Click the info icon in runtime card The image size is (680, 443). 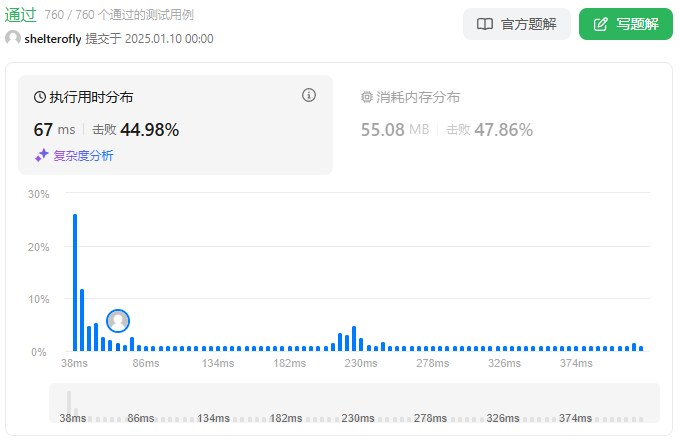click(x=309, y=95)
